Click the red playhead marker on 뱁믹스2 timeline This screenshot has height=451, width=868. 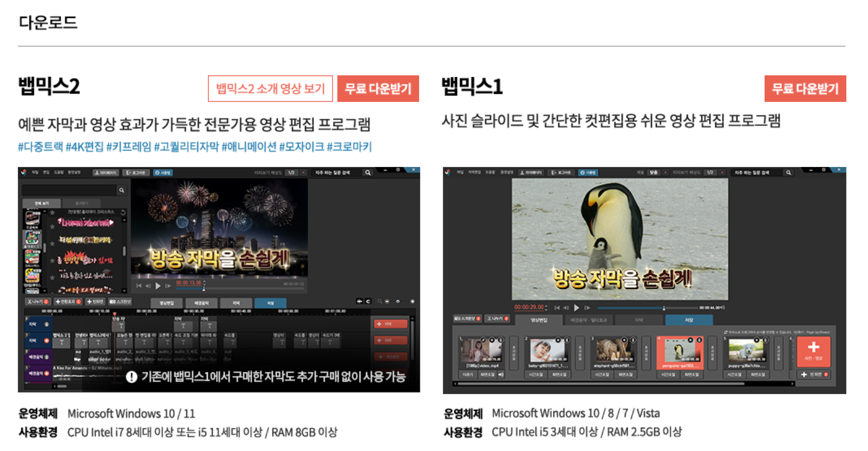pyautogui.click(x=114, y=314)
